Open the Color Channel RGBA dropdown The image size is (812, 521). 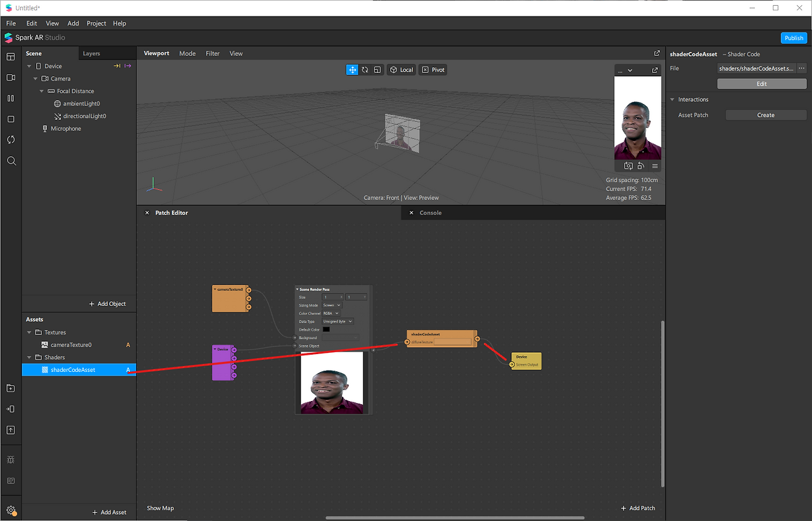(331, 313)
